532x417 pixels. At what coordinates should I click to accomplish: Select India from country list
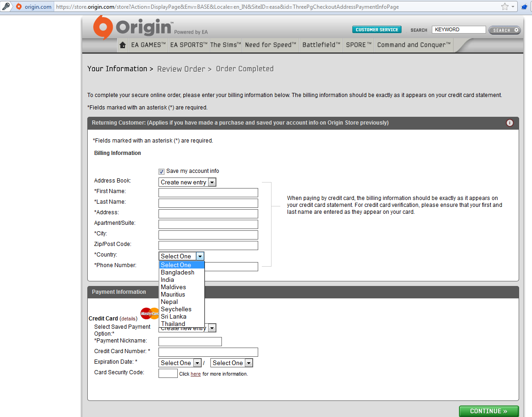click(181, 280)
